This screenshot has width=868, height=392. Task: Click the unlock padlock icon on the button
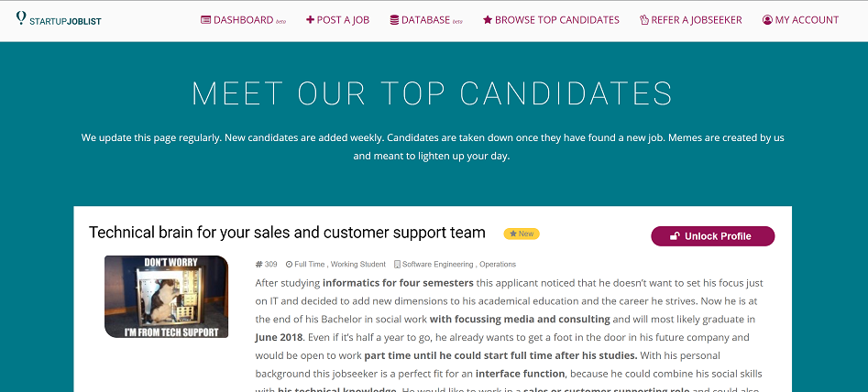click(675, 236)
